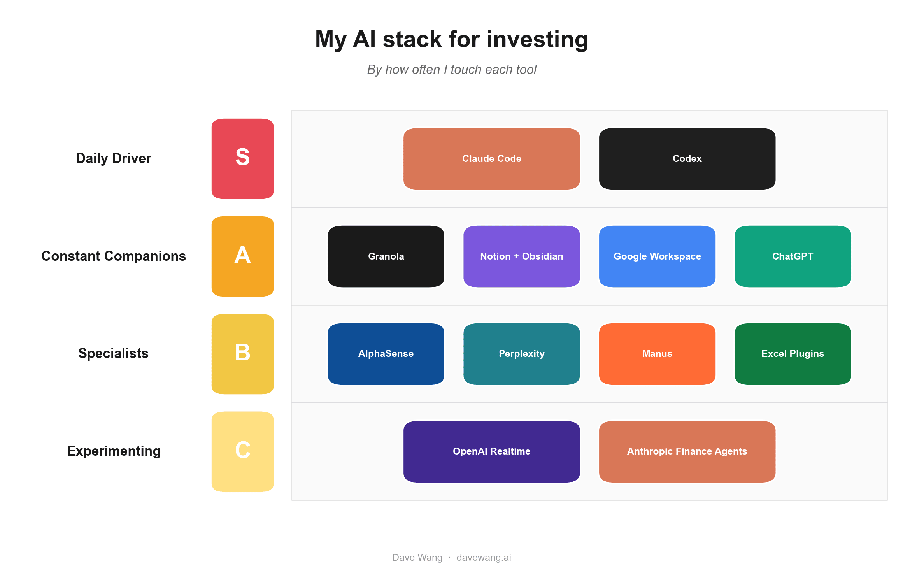This screenshot has height=588, width=903.
Task: Select the Granola tile
Action: point(386,256)
